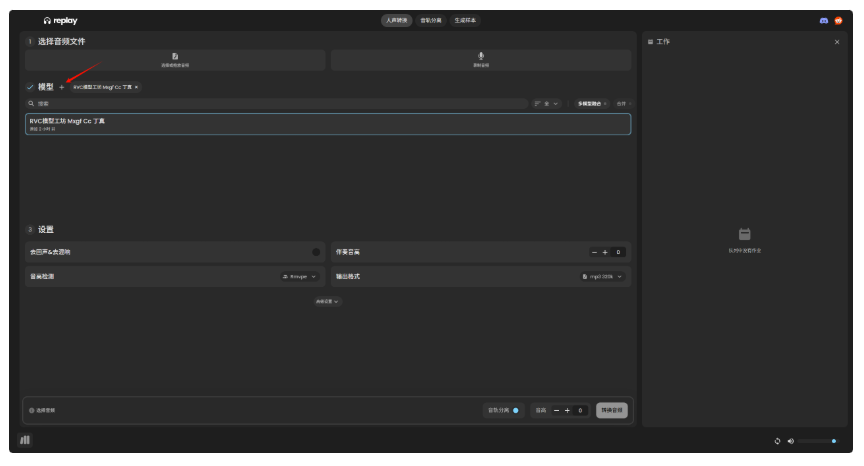
Task: Click the loop refresh icon near volume
Action: pos(777,441)
